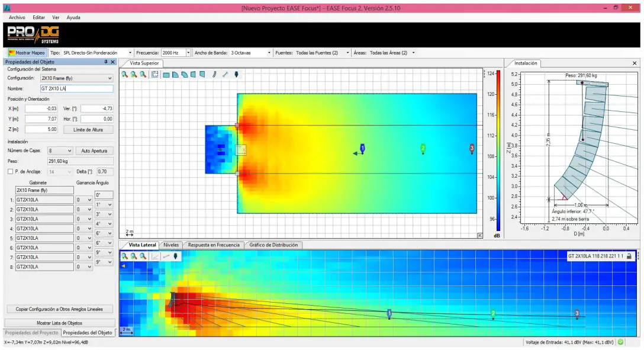Select the quarter-circle sector area tool
Image resolution: width=644 pixels, height=350 pixels.
point(175,75)
